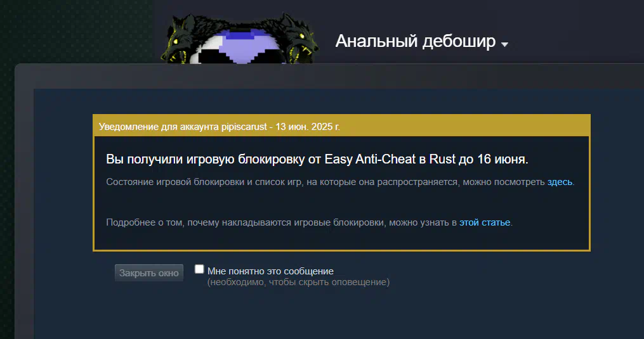The width and height of the screenshot is (644, 339).
Task: Click the purple pixel heart avatar
Action: point(238,47)
